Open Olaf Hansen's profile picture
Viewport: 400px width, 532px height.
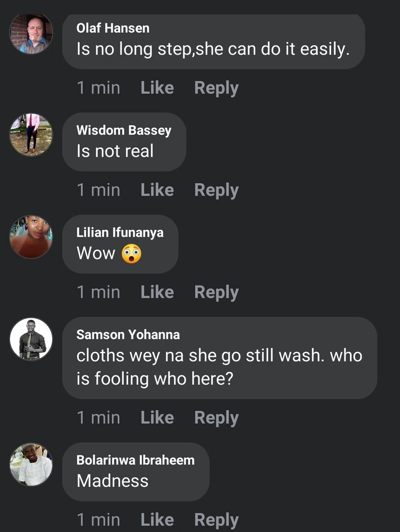pyautogui.click(x=31, y=34)
